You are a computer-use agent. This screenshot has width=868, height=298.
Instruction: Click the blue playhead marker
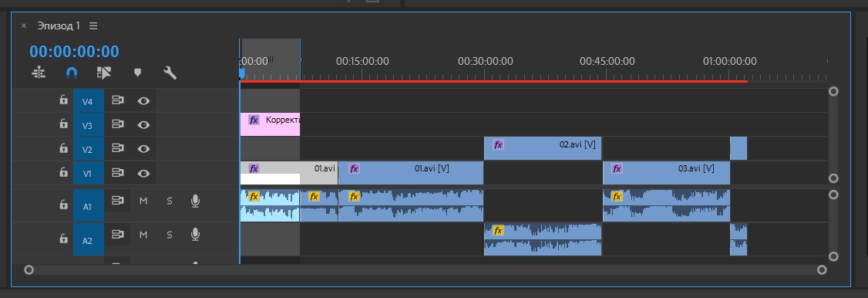[x=241, y=73]
